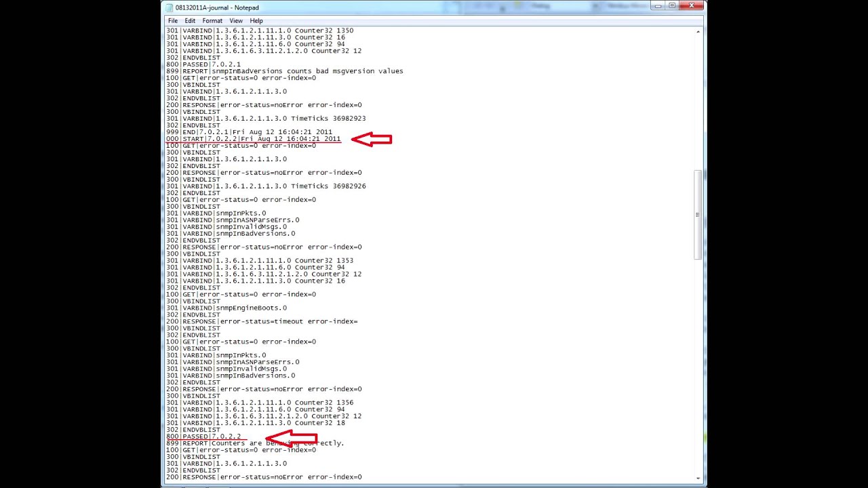868x488 pixels.
Task: Close the Notepad window
Action: pyautogui.click(x=692, y=5)
